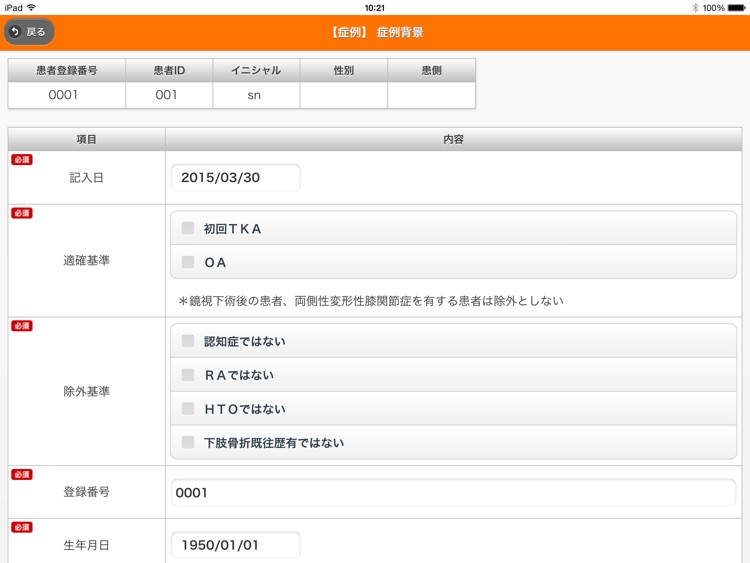This screenshot has width=750, height=563.
Task: Tap the 必須 badge beside 記入日
Action: point(22,160)
